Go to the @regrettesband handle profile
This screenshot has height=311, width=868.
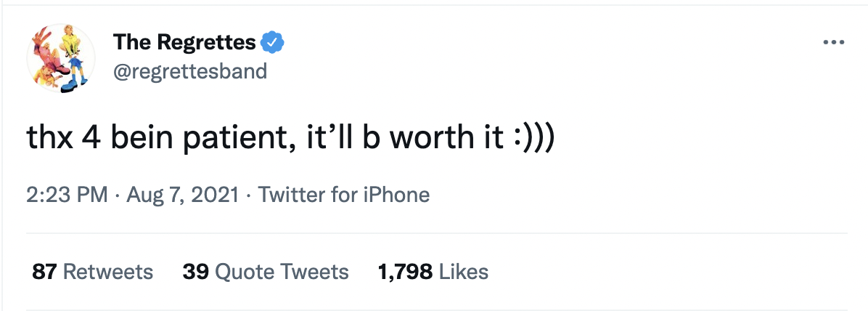click(x=190, y=70)
